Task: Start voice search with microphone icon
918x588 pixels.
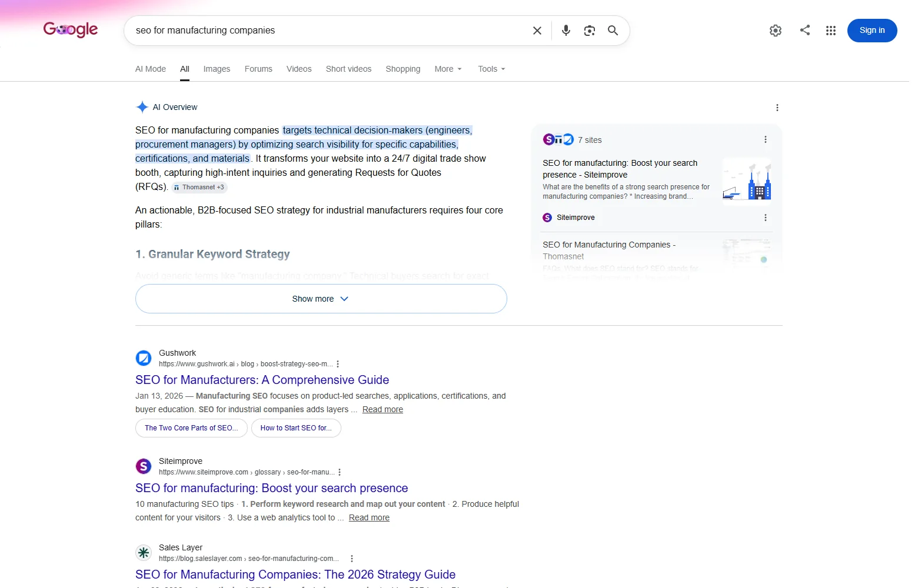Action: pos(566,31)
